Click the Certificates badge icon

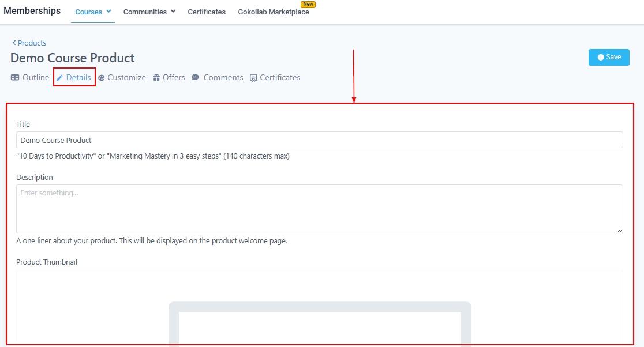pyautogui.click(x=253, y=78)
